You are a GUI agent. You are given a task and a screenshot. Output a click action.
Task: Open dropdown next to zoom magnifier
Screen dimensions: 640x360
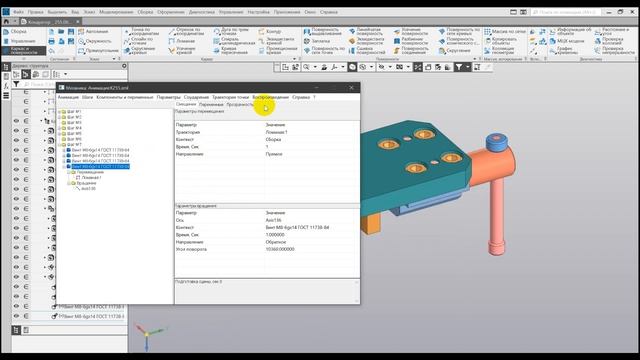pos(315,67)
